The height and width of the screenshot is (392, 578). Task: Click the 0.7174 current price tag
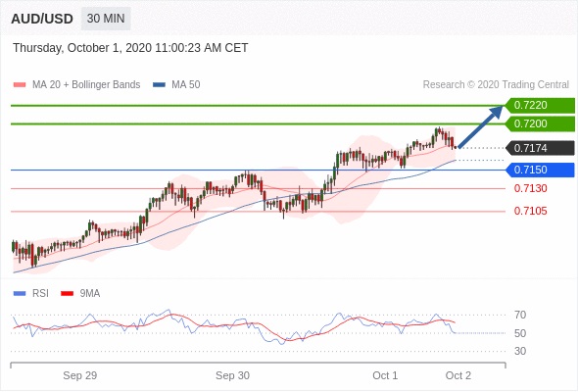point(540,148)
